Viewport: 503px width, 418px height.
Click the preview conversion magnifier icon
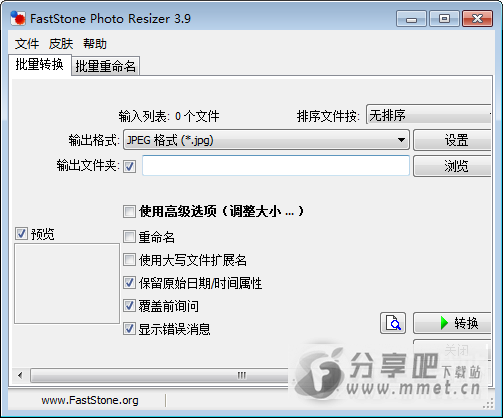click(x=393, y=323)
